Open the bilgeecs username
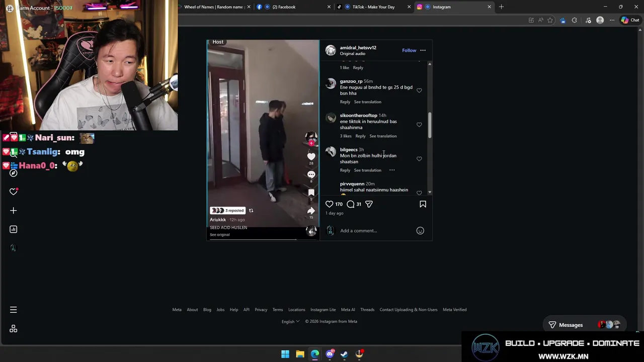Image resolution: width=644 pixels, height=362 pixels. [348, 150]
